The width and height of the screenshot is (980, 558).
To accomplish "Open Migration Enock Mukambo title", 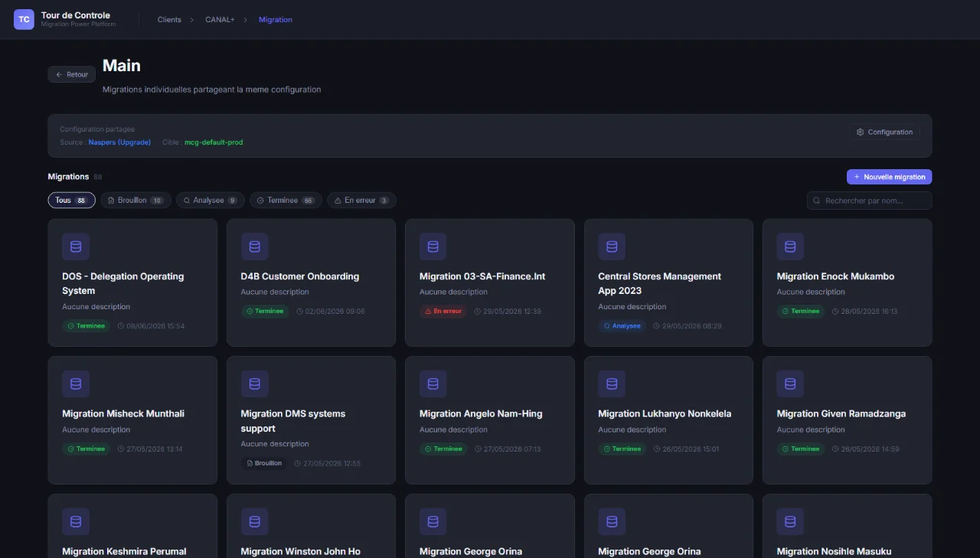I will (835, 276).
